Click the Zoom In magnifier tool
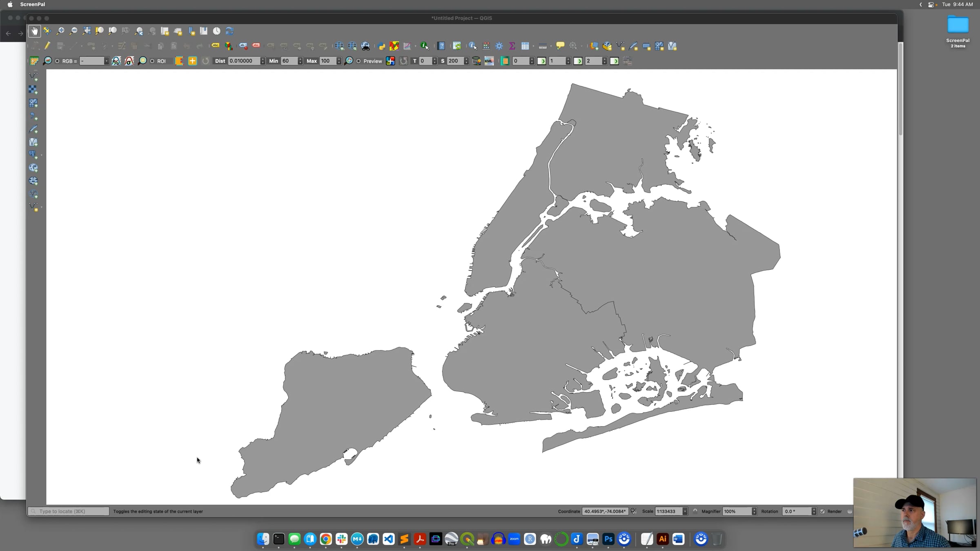 point(60,31)
